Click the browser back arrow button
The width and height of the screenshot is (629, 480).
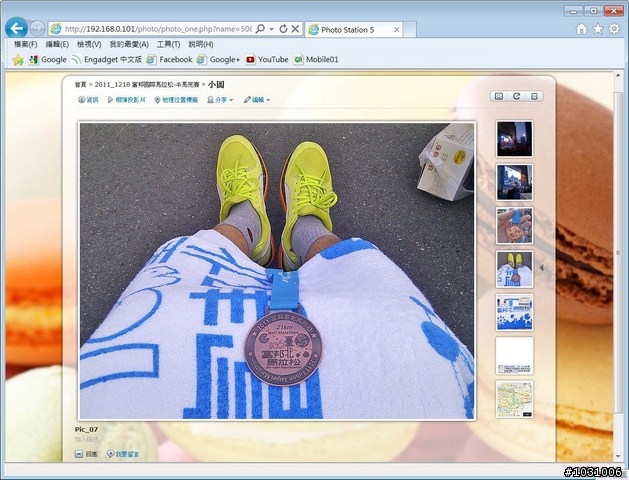pyautogui.click(x=16, y=28)
